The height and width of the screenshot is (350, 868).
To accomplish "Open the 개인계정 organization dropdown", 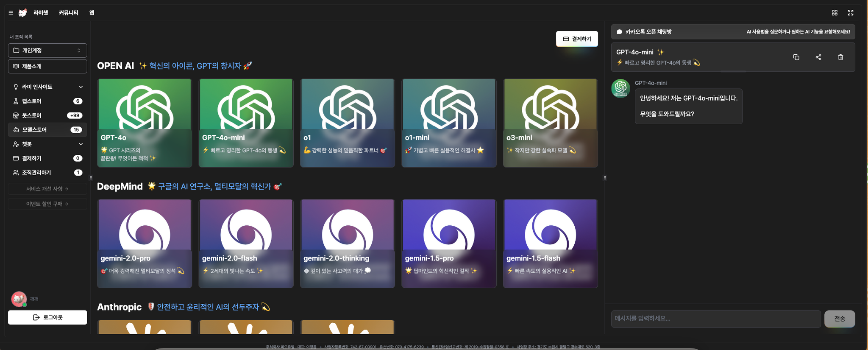I will point(47,50).
